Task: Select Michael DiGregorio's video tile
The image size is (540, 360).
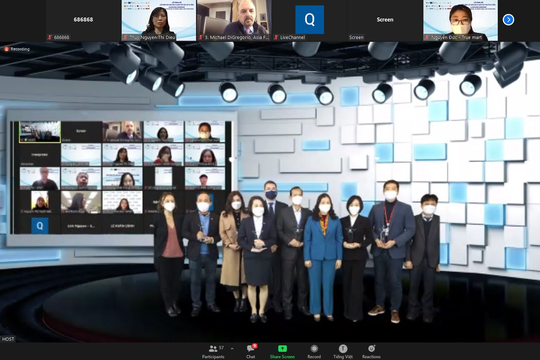Action: point(234,20)
